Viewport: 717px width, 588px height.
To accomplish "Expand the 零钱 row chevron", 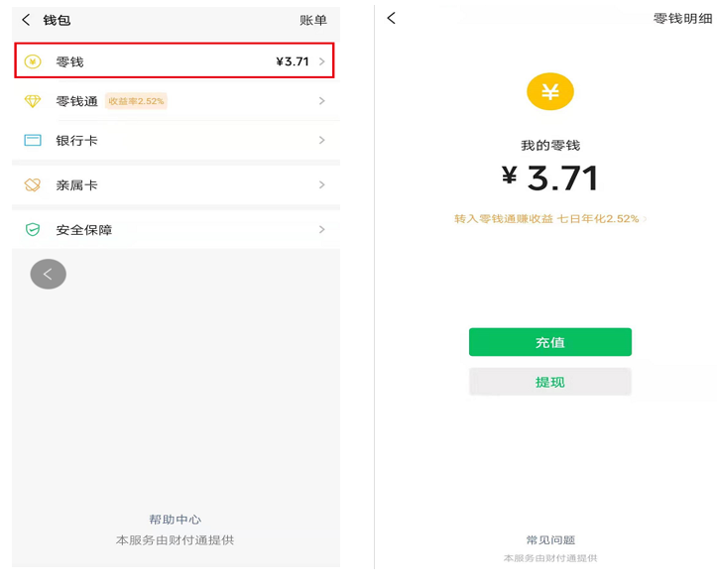I will [x=322, y=61].
